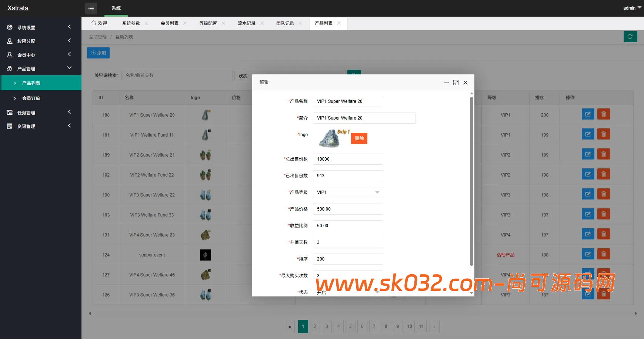Open the admin user dropdown
Image resolution: width=644 pixels, height=339 pixels.
pyautogui.click(x=632, y=8)
